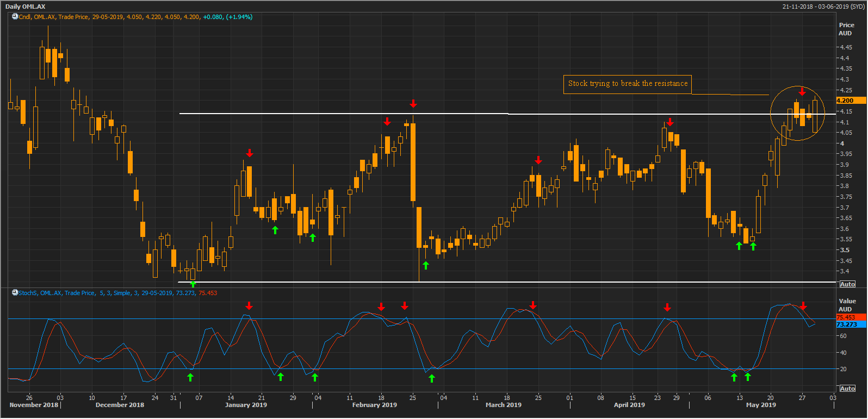Click the January 2019 time axis label
This screenshot has height=419, width=868.
click(246, 405)
